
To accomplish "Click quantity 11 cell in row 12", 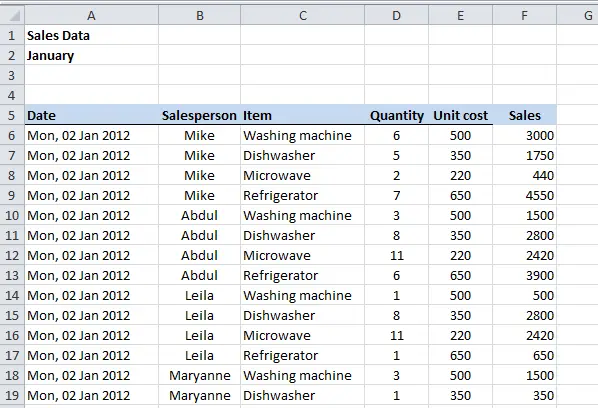I will coord(397,255).
